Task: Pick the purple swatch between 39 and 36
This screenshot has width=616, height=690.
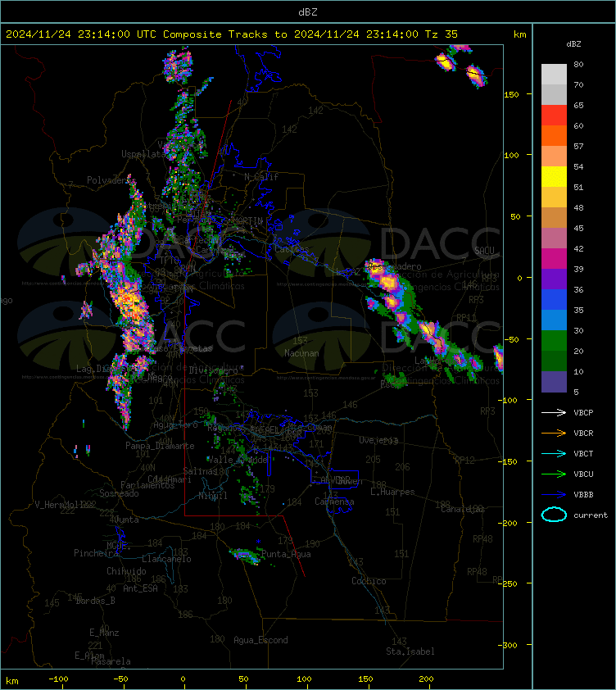Action: [x=554, y=279]
